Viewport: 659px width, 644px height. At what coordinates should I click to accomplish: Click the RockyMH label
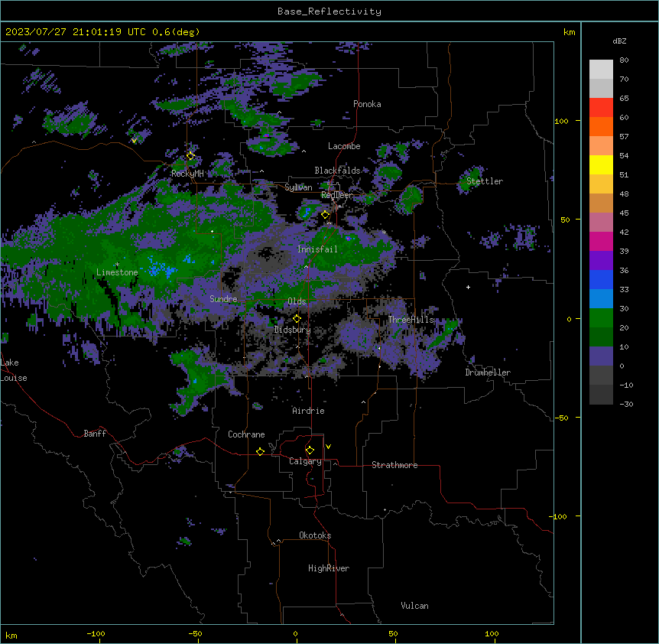[187, 174]
